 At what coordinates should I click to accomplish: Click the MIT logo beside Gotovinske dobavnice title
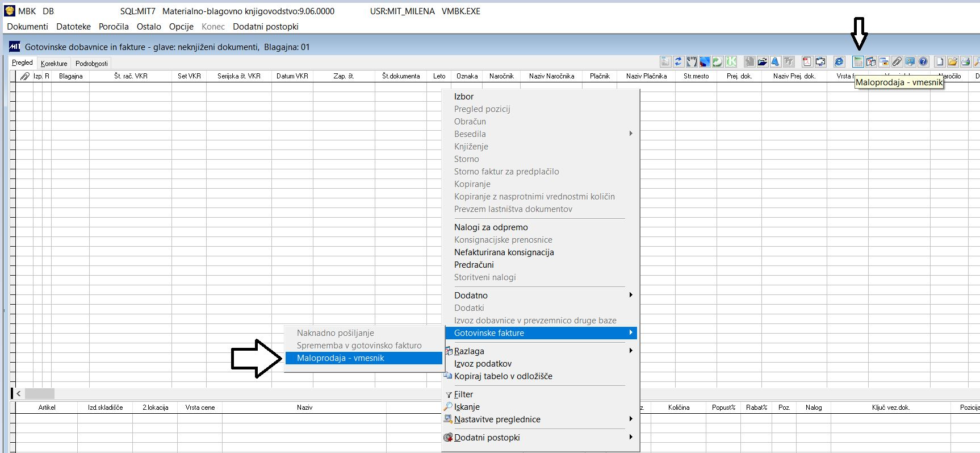pyautogui.click(x=15, y=47)
